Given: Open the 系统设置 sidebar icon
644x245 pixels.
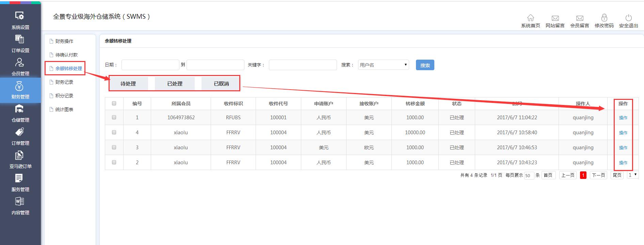Looking at the screenshot, I should [x=20, y=16].
